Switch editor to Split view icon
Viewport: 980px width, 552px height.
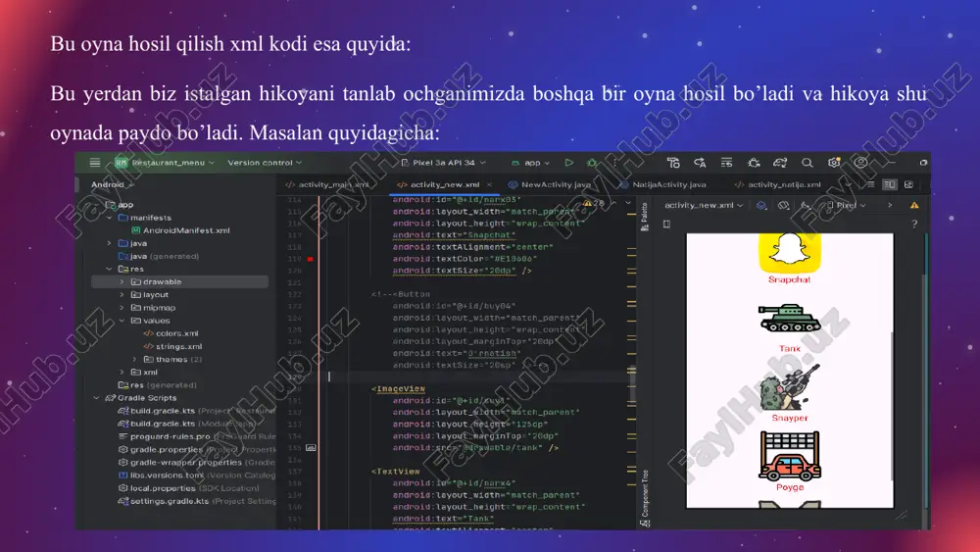click(890, 184)
